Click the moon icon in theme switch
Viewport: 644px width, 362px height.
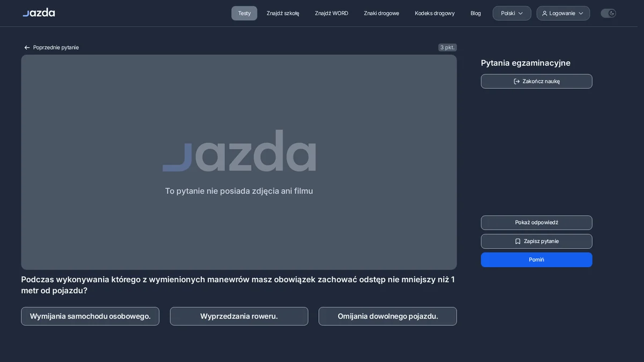click(x=612, y=13)
